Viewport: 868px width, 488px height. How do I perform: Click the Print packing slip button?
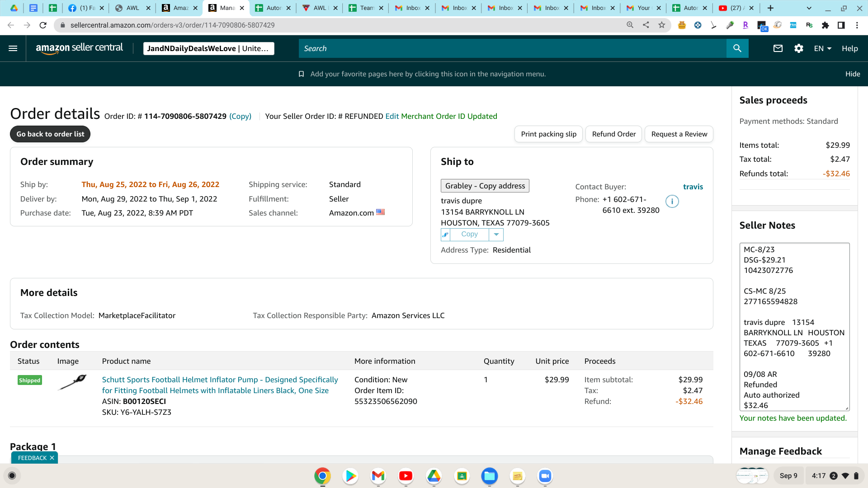(x=548, y=134)
